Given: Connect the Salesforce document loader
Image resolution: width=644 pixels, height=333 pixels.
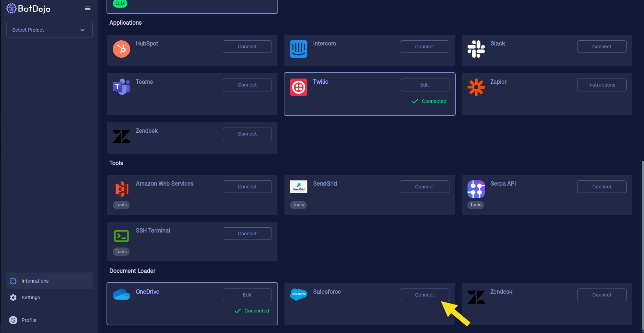Looking at the screenshot, I should (424, 295).
